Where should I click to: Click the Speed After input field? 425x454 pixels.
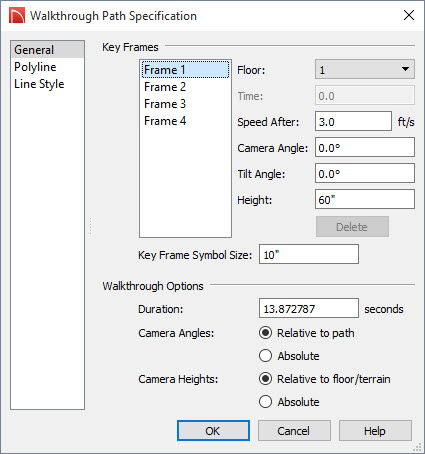click(353, 122)
